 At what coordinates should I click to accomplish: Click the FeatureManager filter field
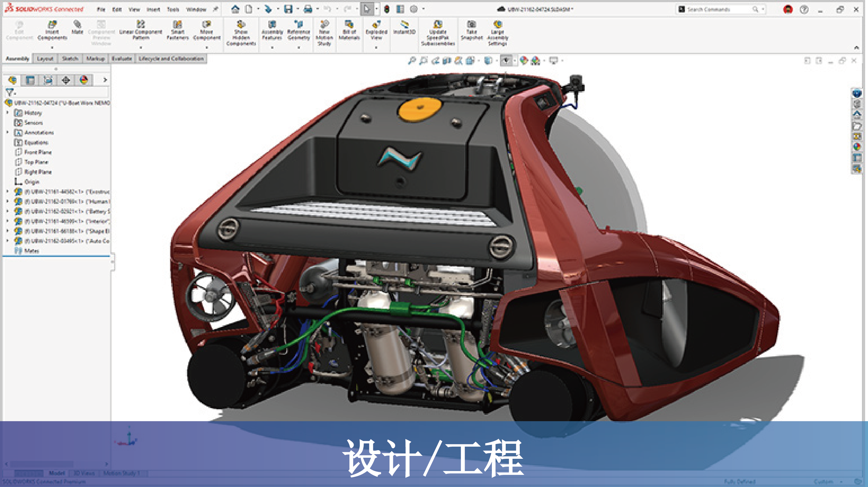(57, 93)
